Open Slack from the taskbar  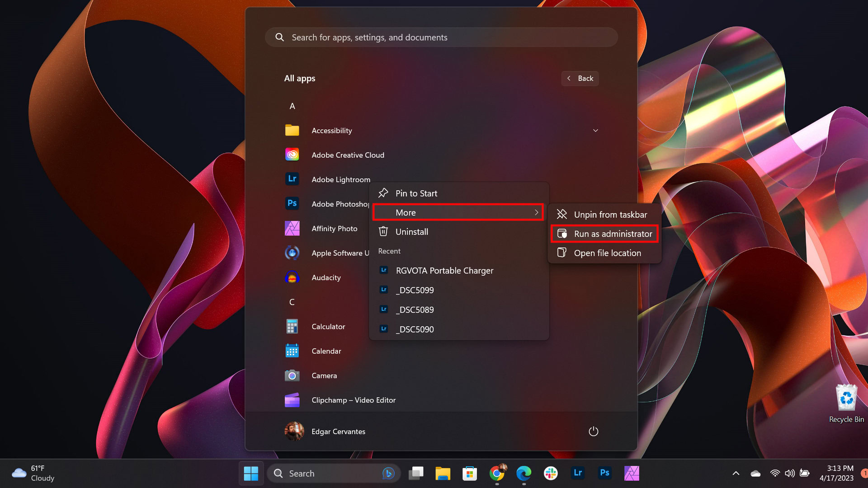[551, 473]
